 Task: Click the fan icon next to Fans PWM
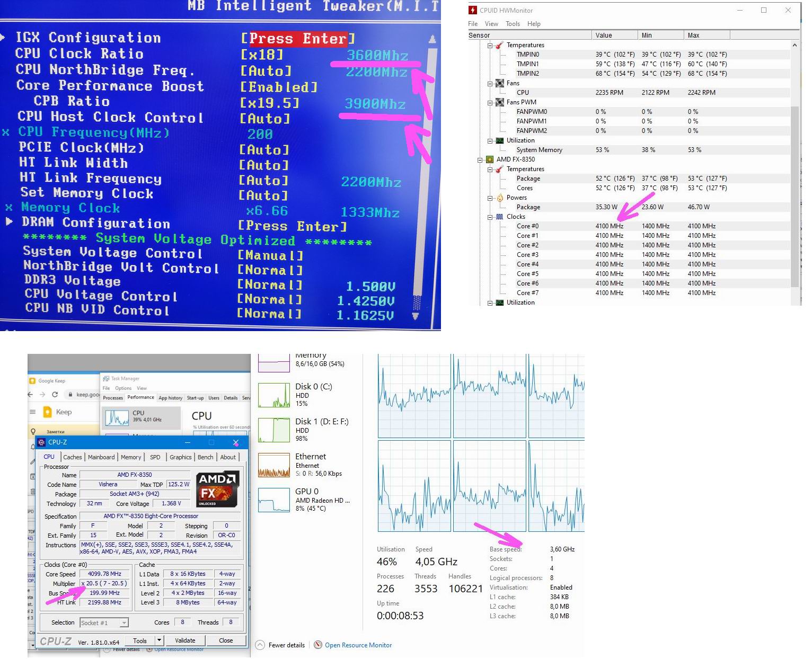499,102
